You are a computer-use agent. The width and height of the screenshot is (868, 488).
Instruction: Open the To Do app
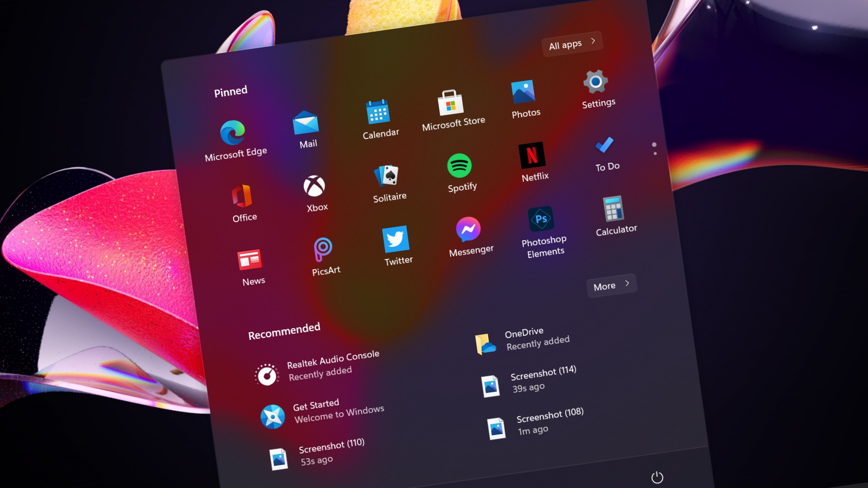click(x=604, y=146)
